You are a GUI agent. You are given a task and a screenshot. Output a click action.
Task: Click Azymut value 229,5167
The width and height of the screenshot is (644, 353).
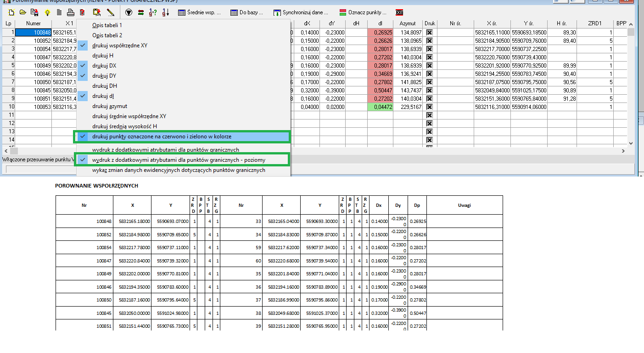[408, 107]
